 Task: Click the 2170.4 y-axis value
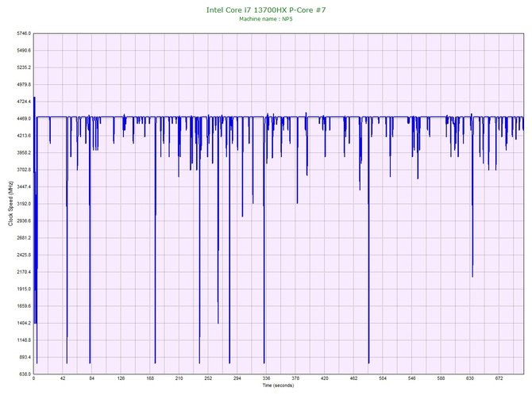coord(24,272)
